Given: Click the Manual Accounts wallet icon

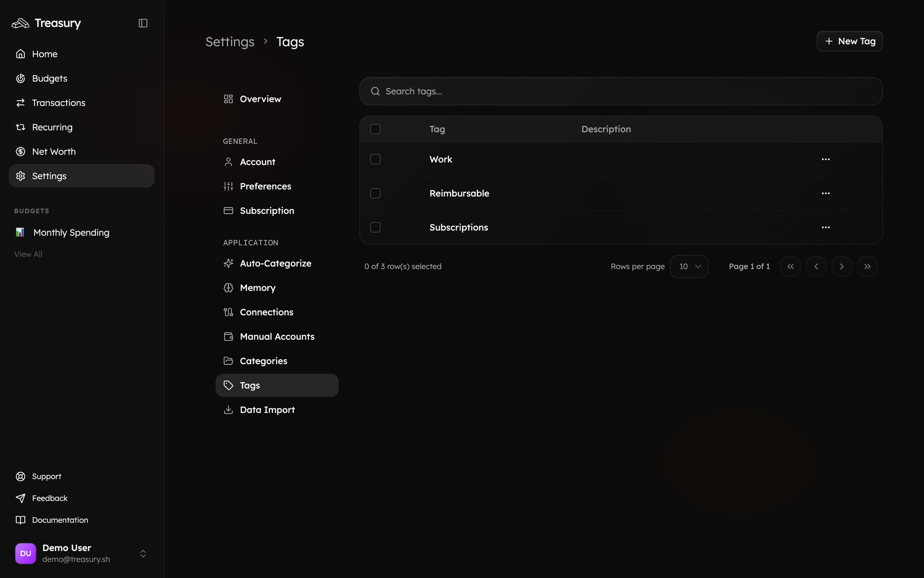Looking at the screenshot, I should pos(228,337).
